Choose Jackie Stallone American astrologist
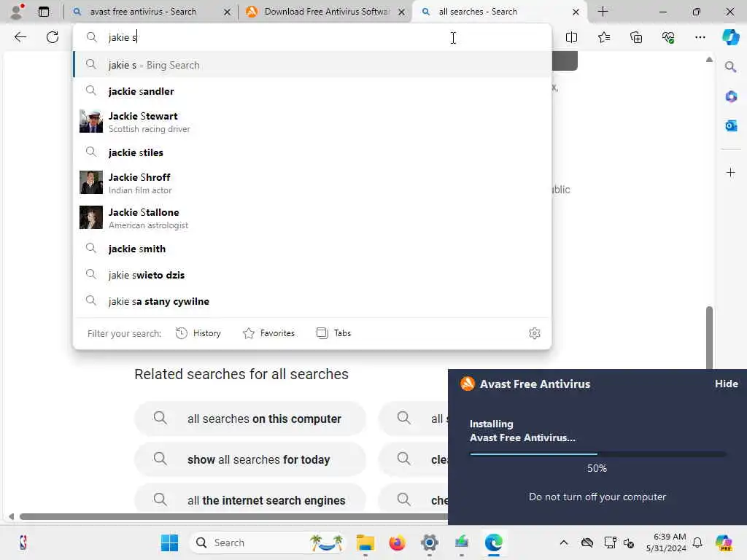This screenshot has width=747, height=560. tap(312, 218)
